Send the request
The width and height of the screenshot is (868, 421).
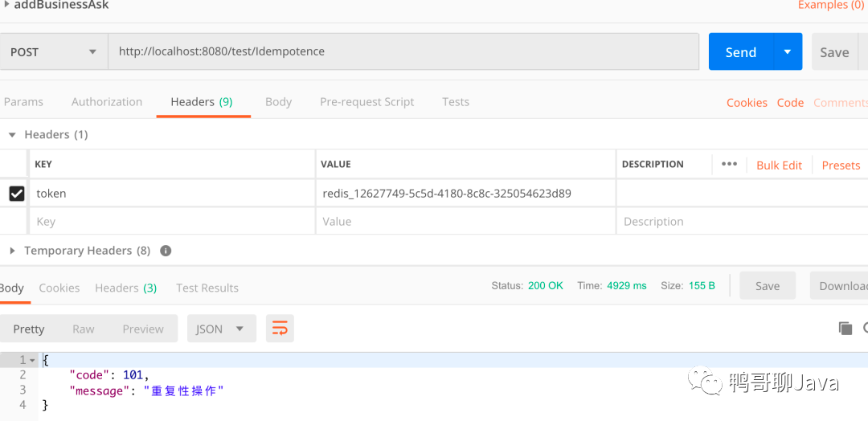[741, 52]
